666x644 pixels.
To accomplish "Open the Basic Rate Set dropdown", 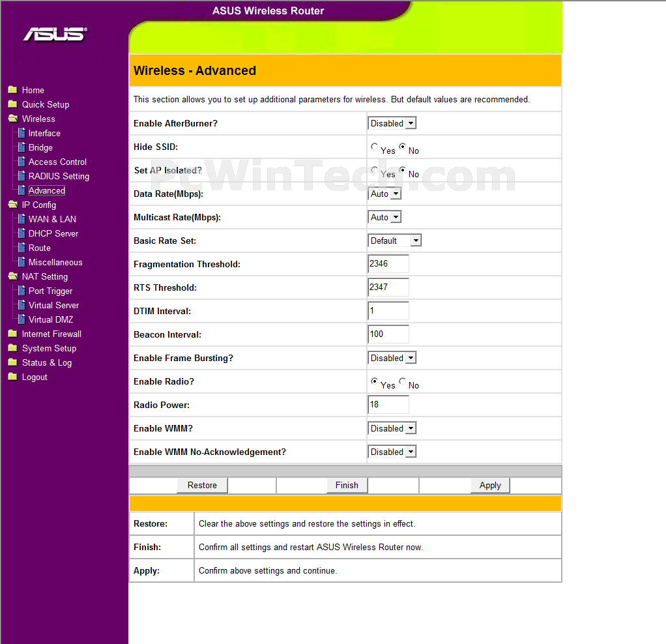I will [395, 241].
